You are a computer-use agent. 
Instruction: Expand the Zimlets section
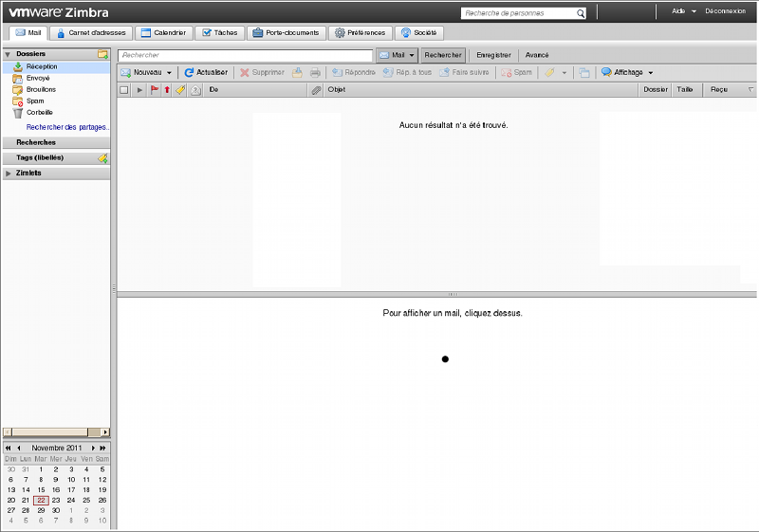9,174
